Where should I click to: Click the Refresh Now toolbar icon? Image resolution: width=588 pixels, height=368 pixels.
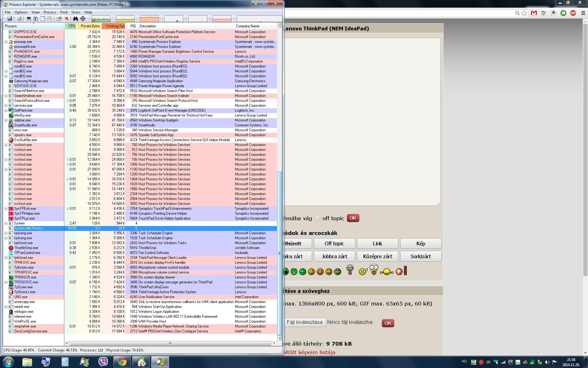(19, 19)
